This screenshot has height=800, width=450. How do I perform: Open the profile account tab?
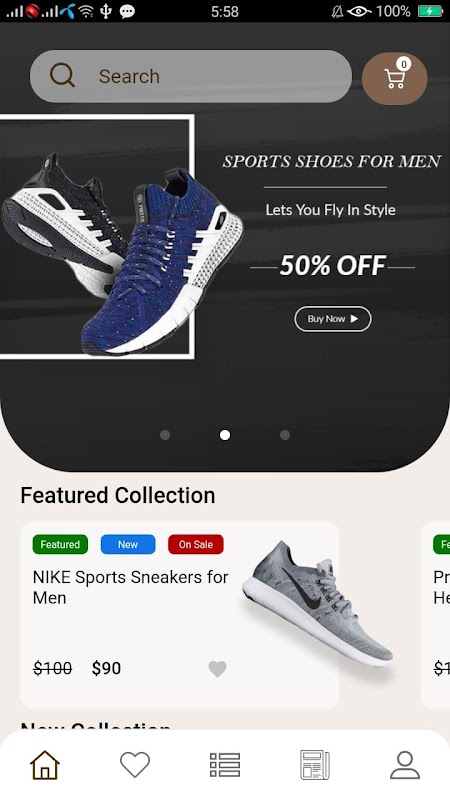click(x=405, y=765)
